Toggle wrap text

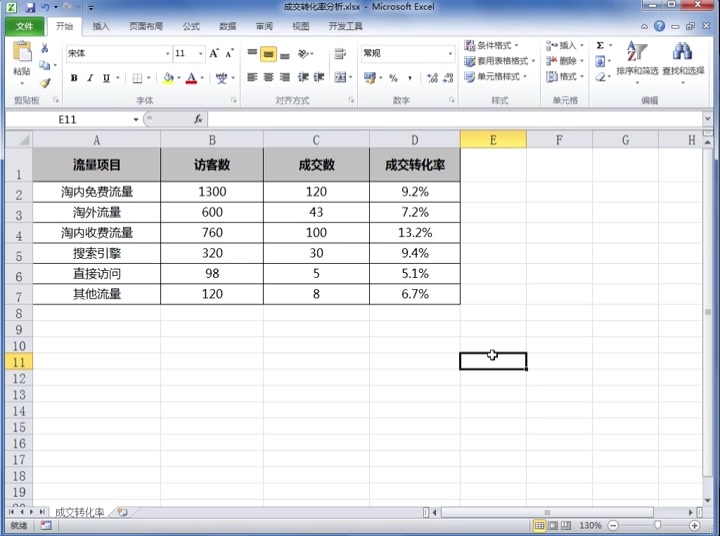pos(340,54)
